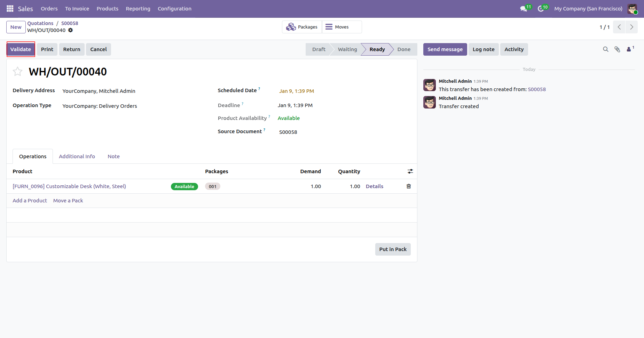Image resolution: width=644 pixels, height=338 pixels.
Task: Delete the Customizable Desk line
Action: (x=409, y=186)
